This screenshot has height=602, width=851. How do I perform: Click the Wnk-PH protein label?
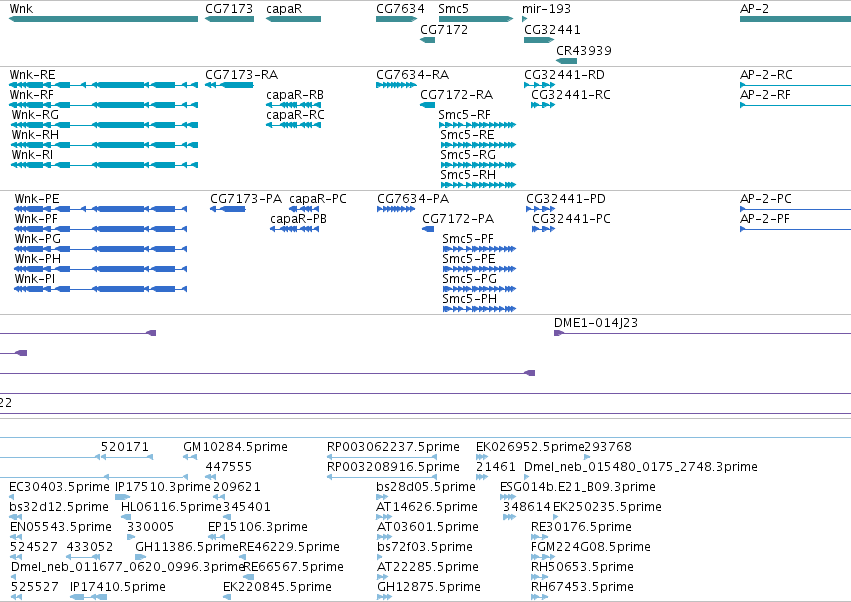click(37, 259)
